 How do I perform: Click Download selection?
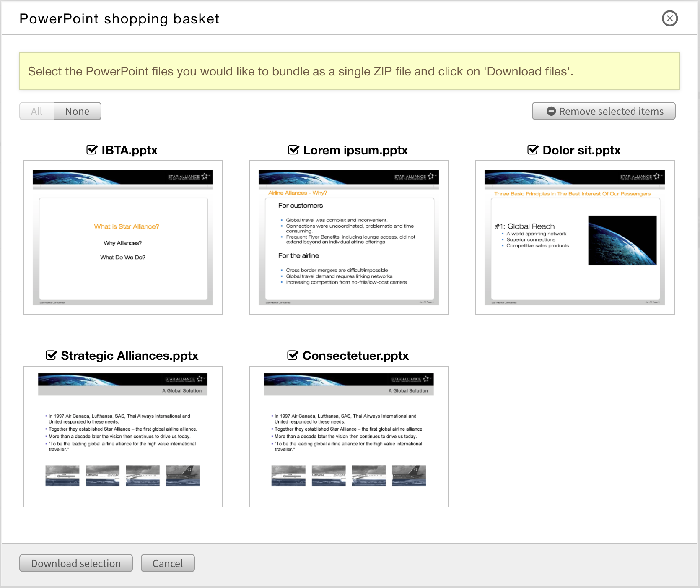pyautogui.click(x=76, y=563)
